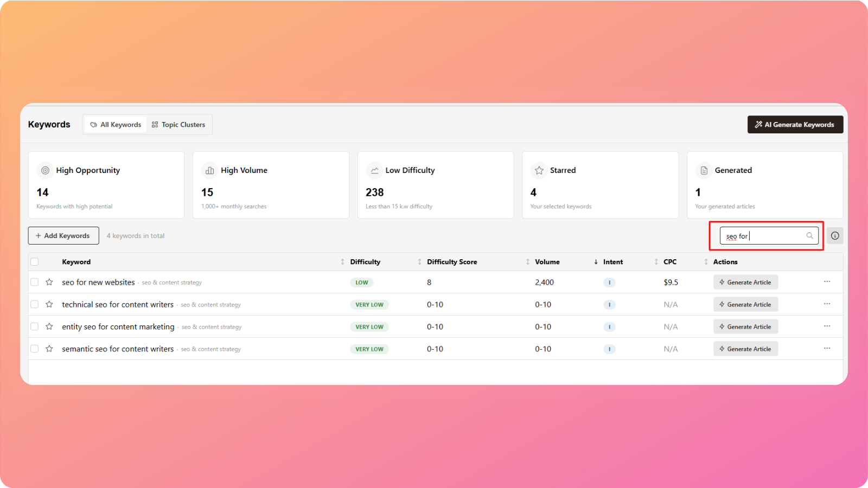Click the Add Keywords button
This screenshot has width=868, height=488.
(x=63, y=236)
